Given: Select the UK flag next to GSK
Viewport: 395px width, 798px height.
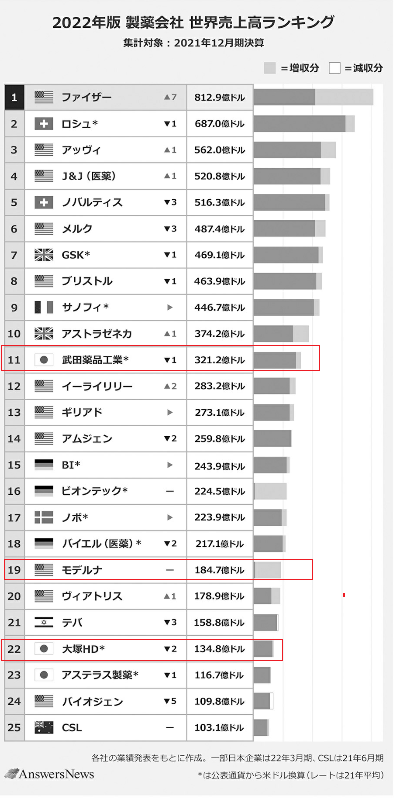Looking at the screenshot, I should (44, 255).
